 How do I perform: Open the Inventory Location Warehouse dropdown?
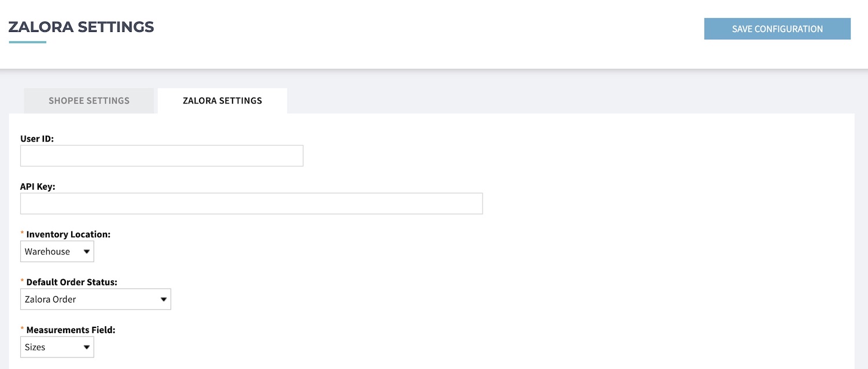(x=57, y=252)
